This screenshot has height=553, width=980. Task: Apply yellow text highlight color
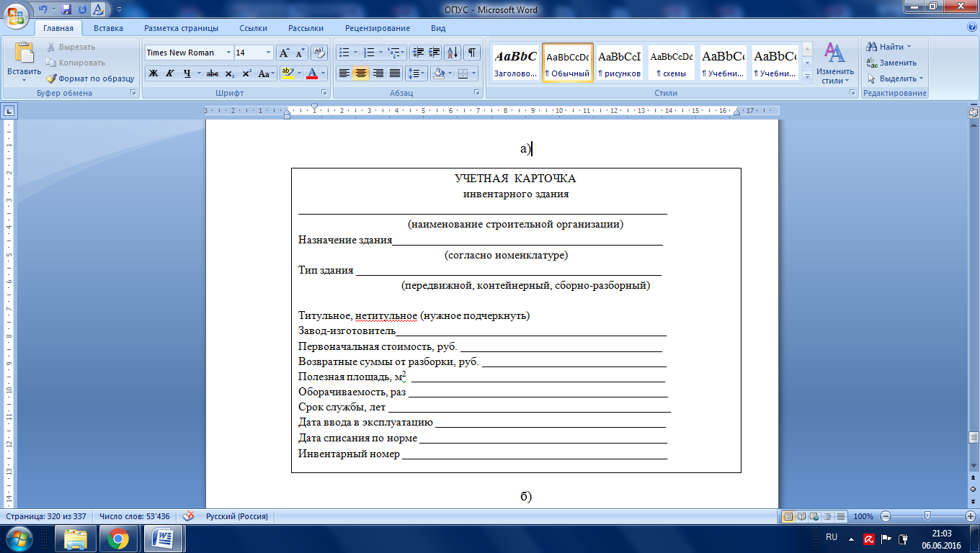click(x=288, y=73)
